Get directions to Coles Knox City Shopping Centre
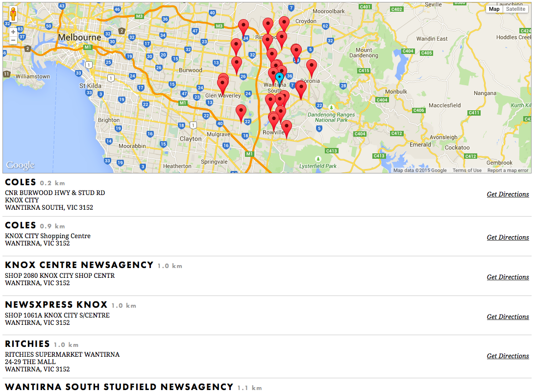 click(508, 238)
